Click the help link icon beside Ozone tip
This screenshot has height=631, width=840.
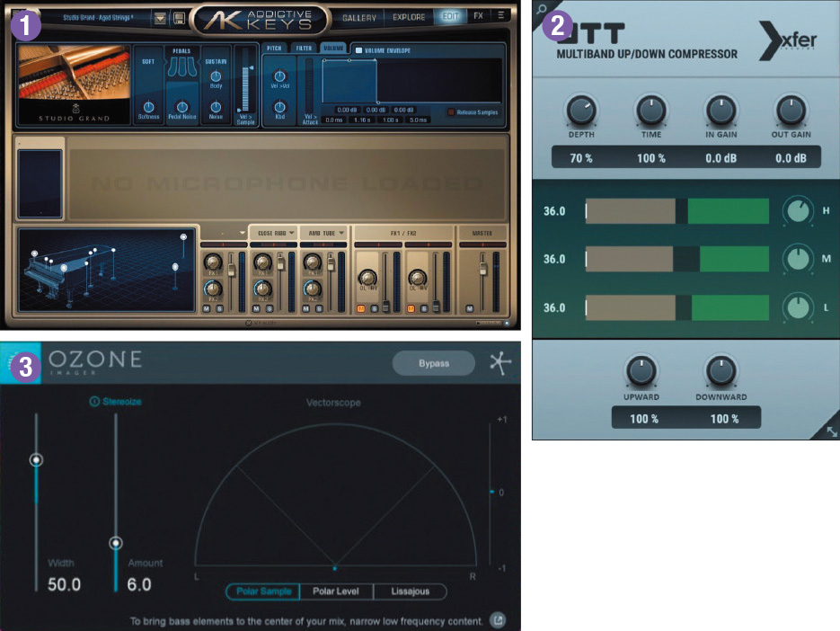[x=498, y=620]
